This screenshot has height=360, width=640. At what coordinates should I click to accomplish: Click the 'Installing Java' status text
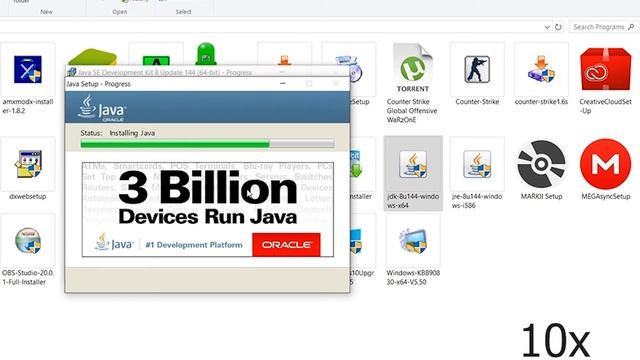132,133
